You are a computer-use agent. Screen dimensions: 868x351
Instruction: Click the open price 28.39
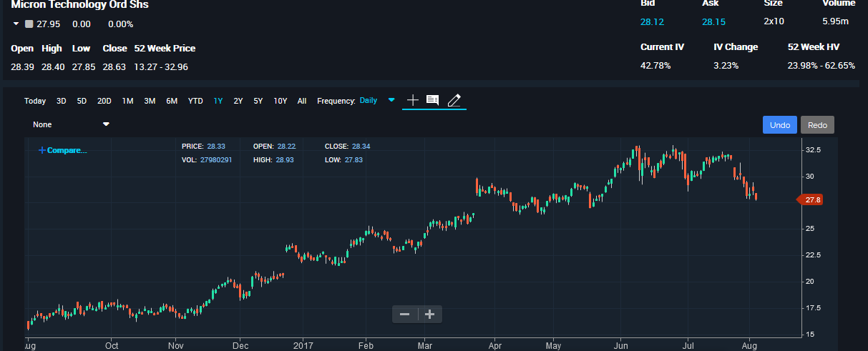(x=22, y=67)
